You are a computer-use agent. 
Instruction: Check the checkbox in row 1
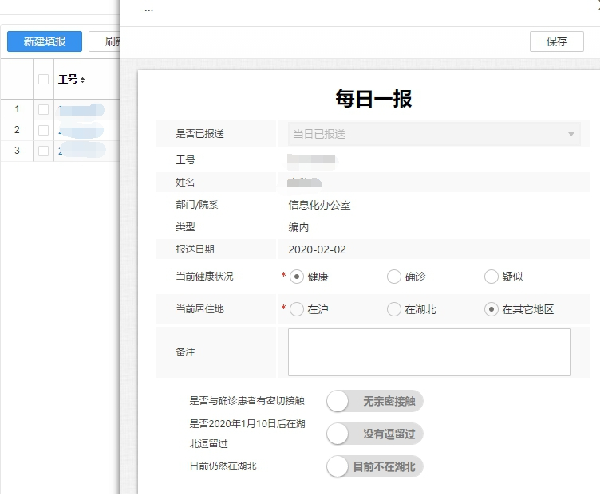(x=43, y=109)
